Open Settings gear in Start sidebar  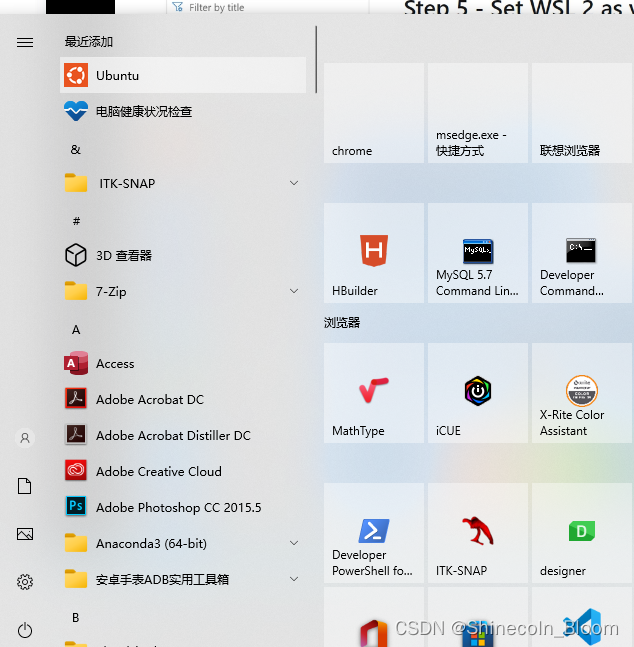tap(25, 582)
